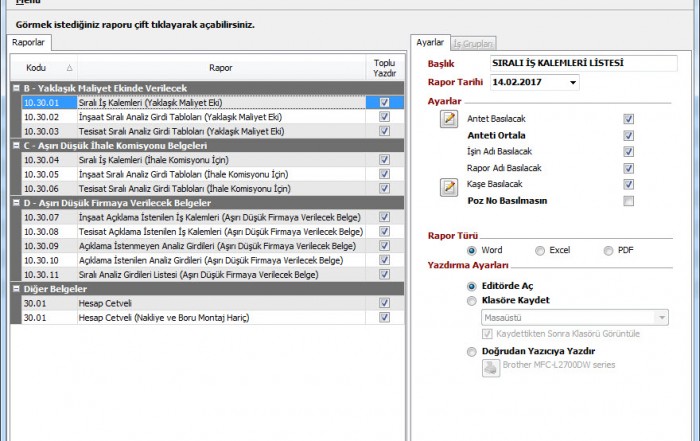This screenshot has width=700, height=441.
Task: Open the Masaüstü folder dropdown
Action: (x=660, y=317)
